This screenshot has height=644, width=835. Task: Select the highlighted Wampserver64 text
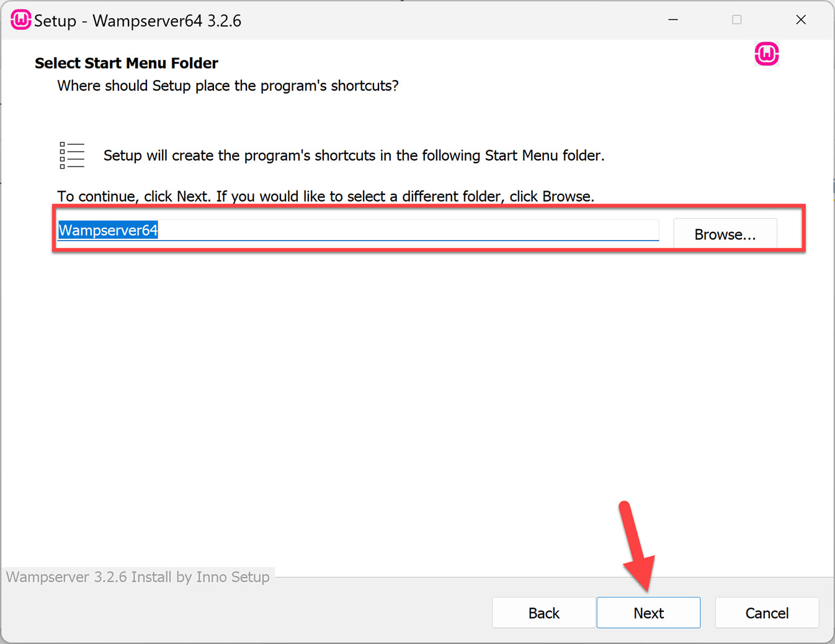pos(107,230)
